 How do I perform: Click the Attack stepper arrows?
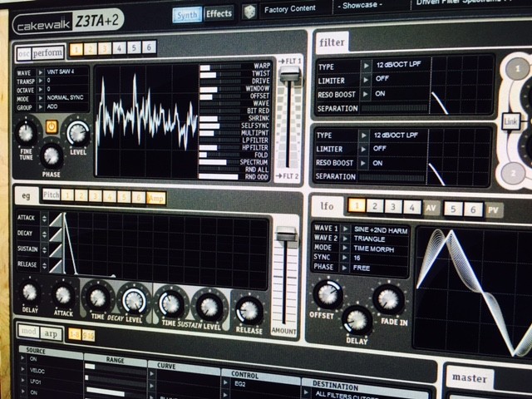tap(44, 219)
